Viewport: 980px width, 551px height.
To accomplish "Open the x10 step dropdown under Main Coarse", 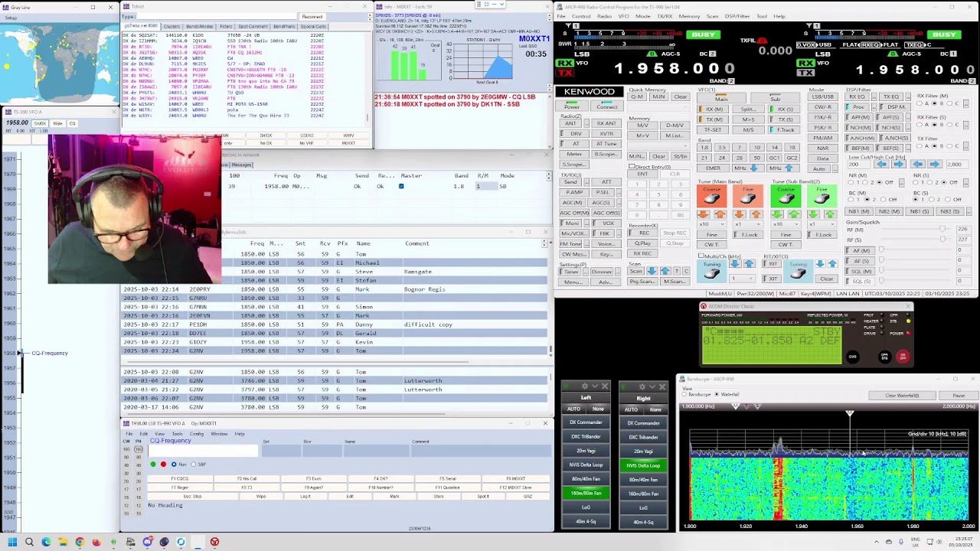I will click(711, 225).
